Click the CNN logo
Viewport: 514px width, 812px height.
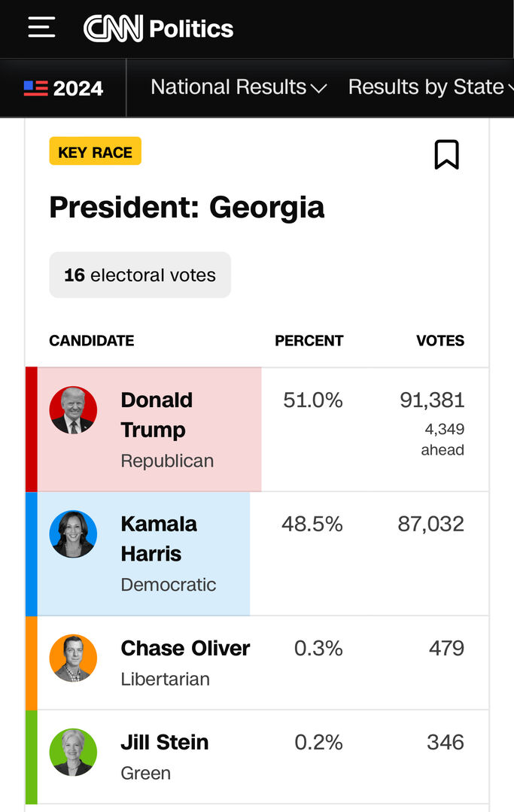[113, 29]
